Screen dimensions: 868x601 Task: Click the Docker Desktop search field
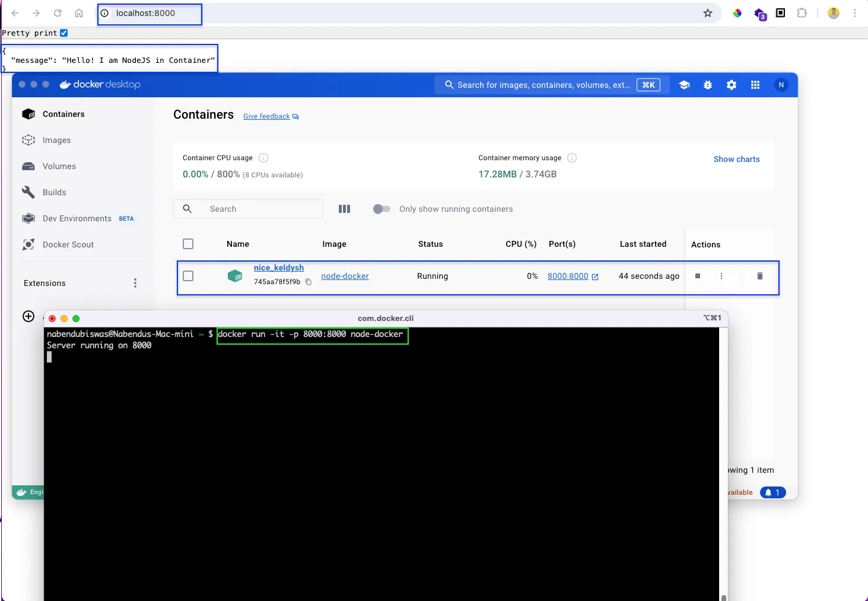point(552,85)
